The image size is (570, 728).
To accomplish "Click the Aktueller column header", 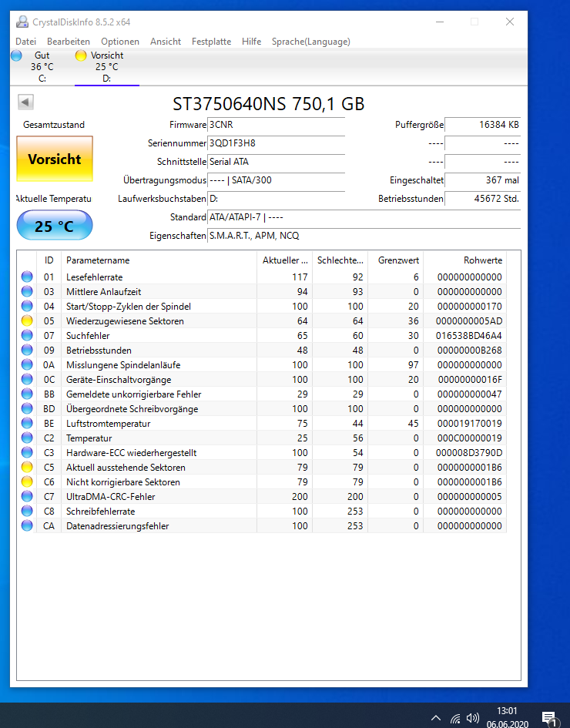I will coord(284,260).
